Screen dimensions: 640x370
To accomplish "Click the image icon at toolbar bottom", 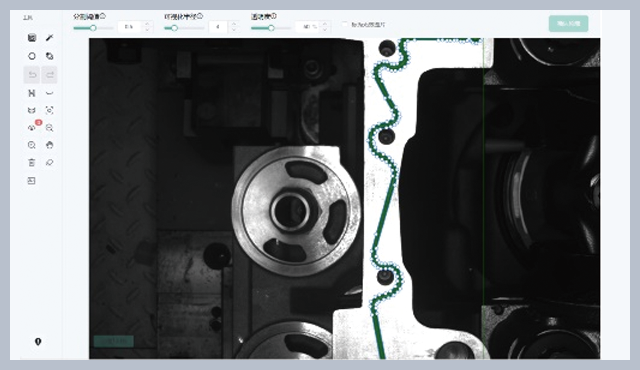I will (x=32, y=181).
